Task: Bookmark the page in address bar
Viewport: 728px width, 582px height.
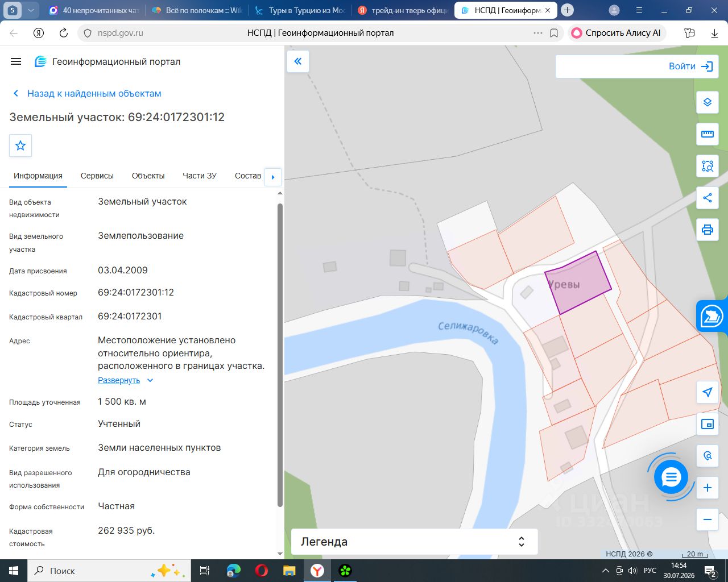Action: pyautogui.click(x=554, y=33)
